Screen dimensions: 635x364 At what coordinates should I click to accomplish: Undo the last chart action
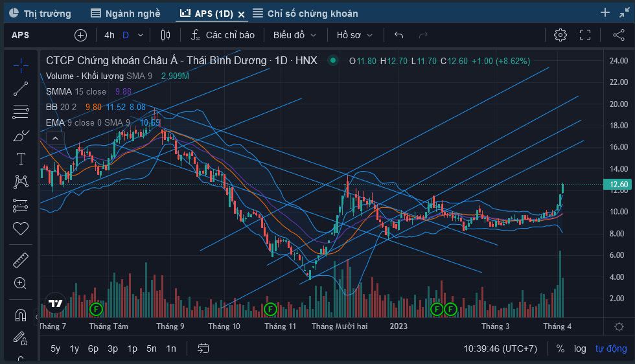[399, 35]
